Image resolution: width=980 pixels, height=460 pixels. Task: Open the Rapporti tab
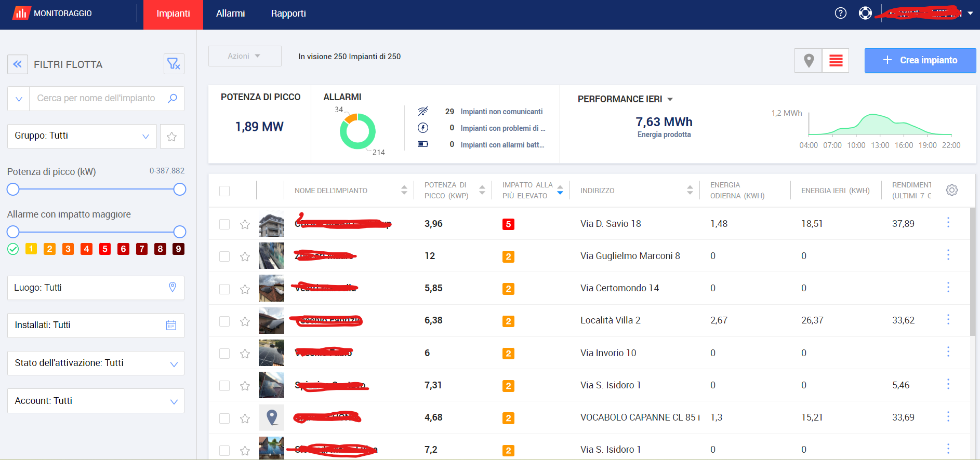point(288,13)
